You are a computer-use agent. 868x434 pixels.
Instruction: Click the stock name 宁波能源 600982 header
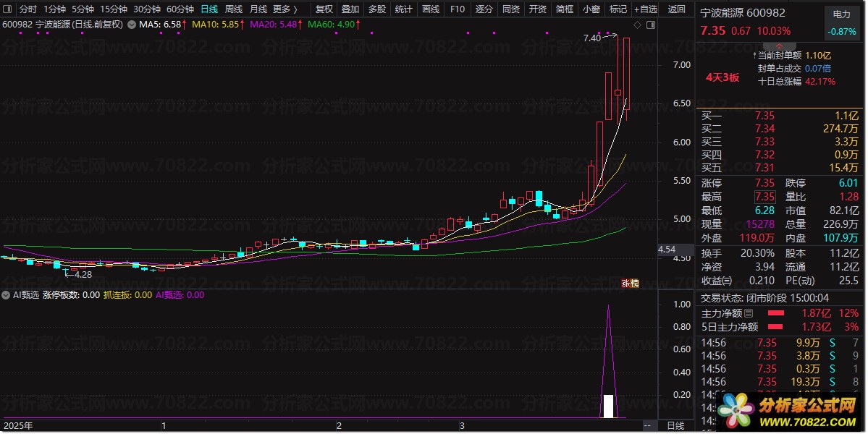[x=742, y=13]
